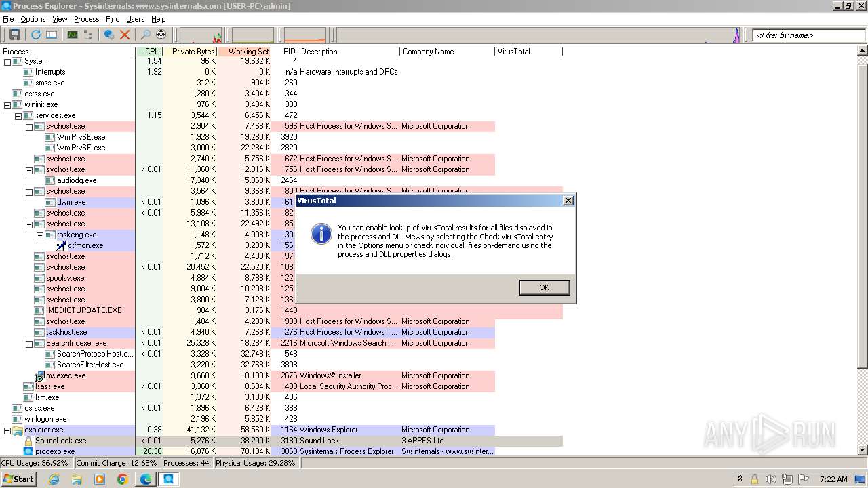Collapse the System process tree node
The width and height of the screenshot is (868, 488).
(x=7, y=61)
